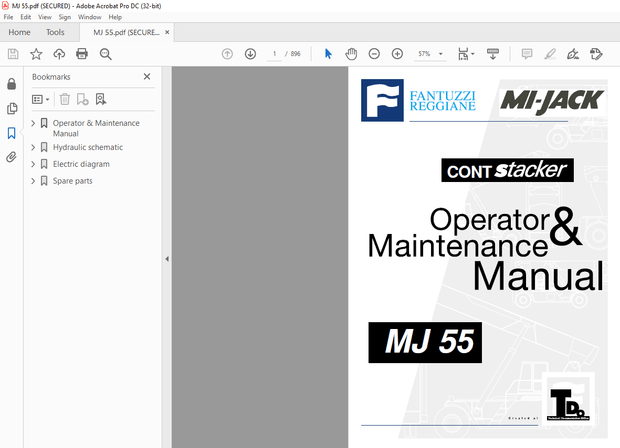The height and width of the screenshot is (448, 620).
Task: Expand Operator & Maintenance Manual bookmark
Action: tap(33, 123)
